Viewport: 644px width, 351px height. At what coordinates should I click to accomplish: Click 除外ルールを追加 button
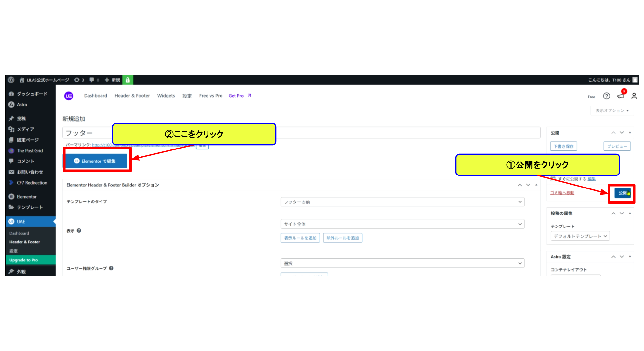pyautogui.click(x=342, y=238)
